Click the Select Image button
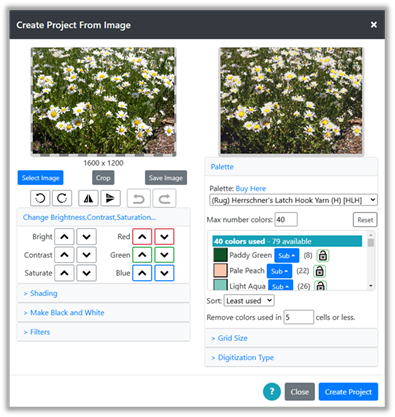This screenshot has height=417, width=395. pos(40,178)
